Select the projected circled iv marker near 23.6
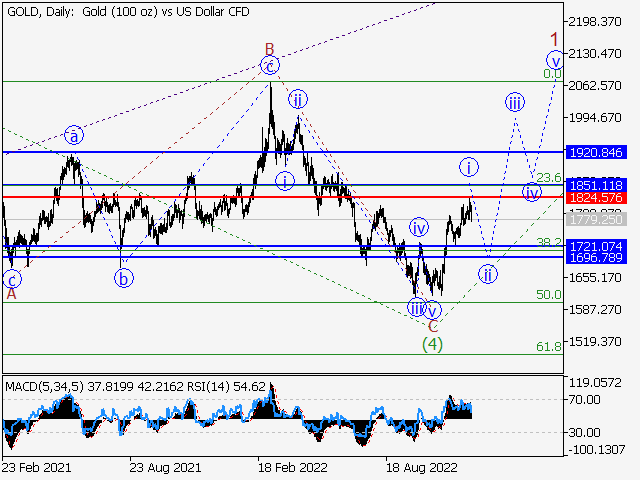The height and width of the screenshot is (480, 640). 531,192
